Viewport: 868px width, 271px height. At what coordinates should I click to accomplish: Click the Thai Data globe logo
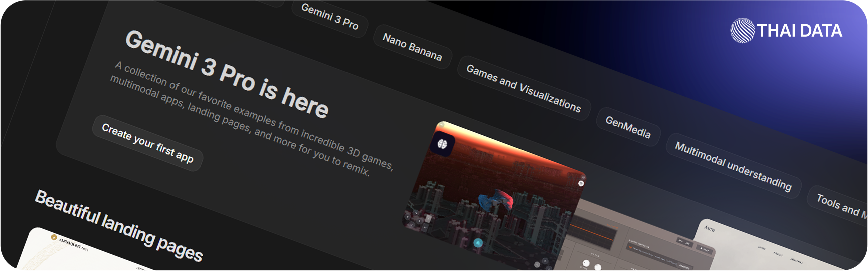[x=742, y=31]
